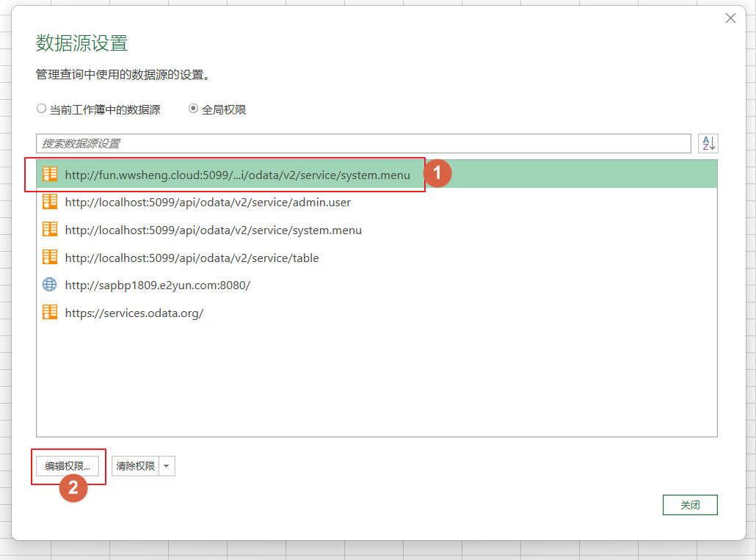Click the 编辑权限... button
The height and width of the screenshot is (560, 756).
point(68,466)
